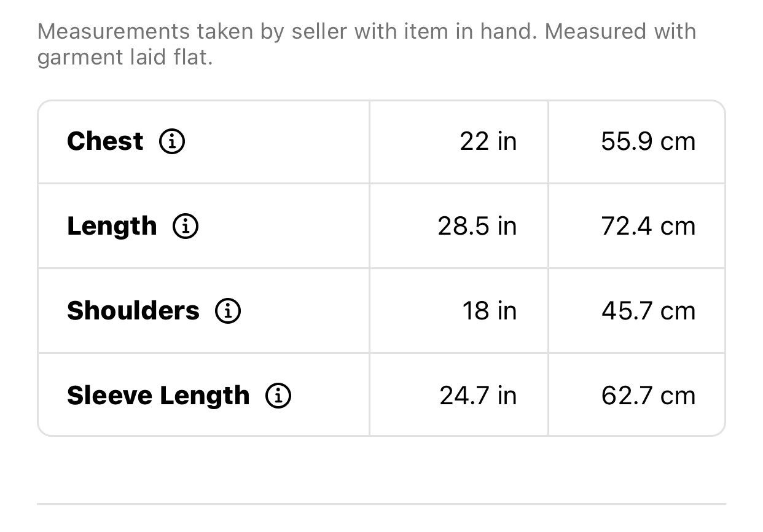The height and width of the screenshot is (532, 763).
Task: Click the horizontal divider below the table
Action: point(381,504)
